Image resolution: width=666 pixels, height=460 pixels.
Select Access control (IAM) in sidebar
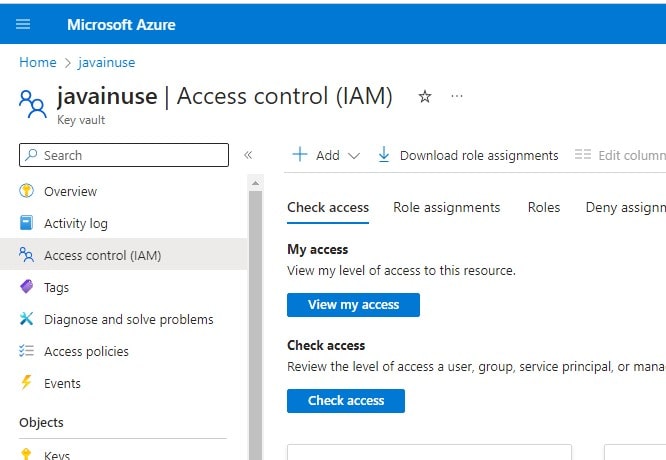coord(123,255)
